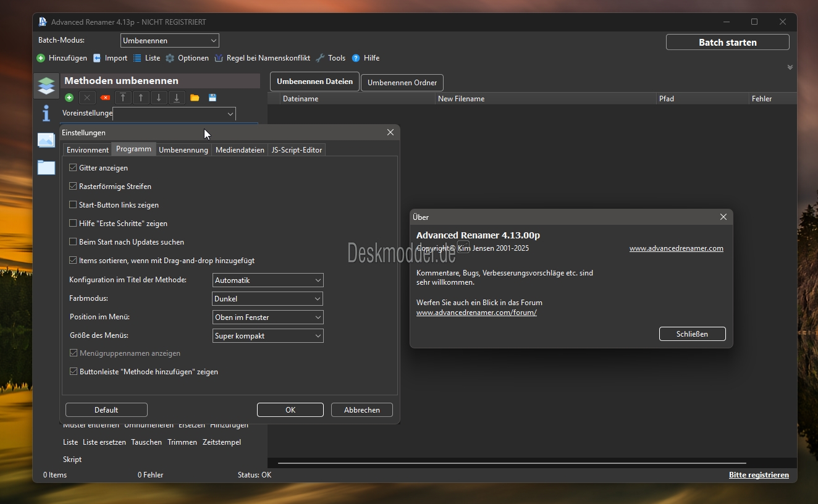
Task: Add the Trimmen method
Action: 182,442
